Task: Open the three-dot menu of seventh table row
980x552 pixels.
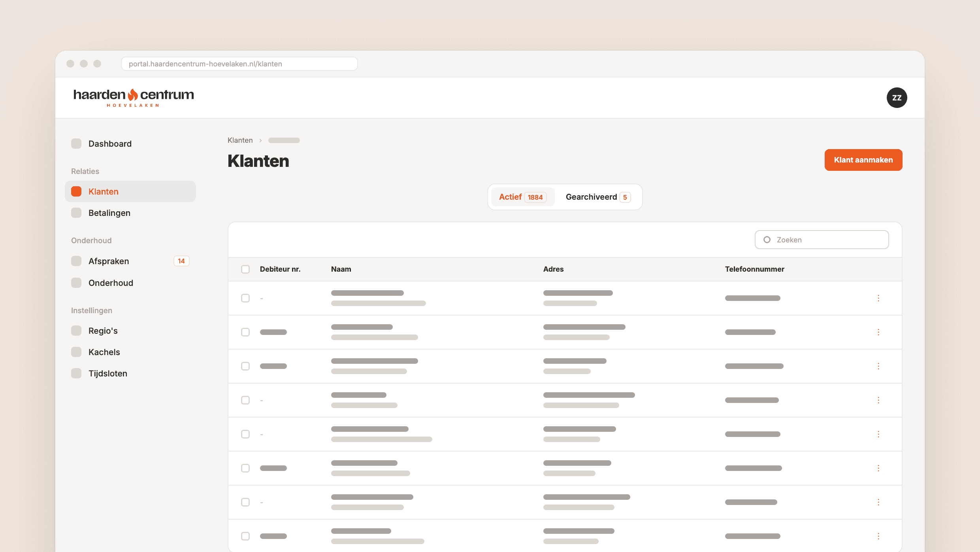Action: pos(878,502)
